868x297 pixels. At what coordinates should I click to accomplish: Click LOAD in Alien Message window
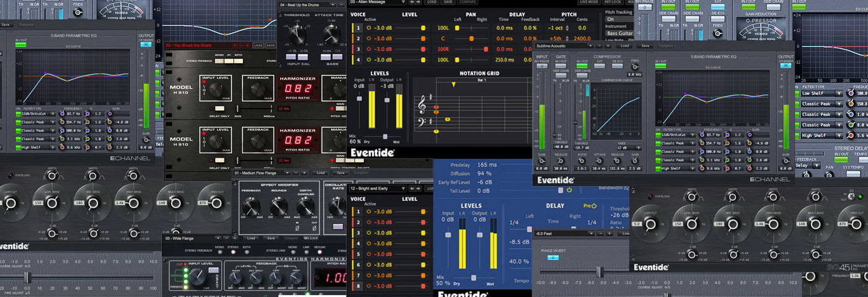point(432,2)
